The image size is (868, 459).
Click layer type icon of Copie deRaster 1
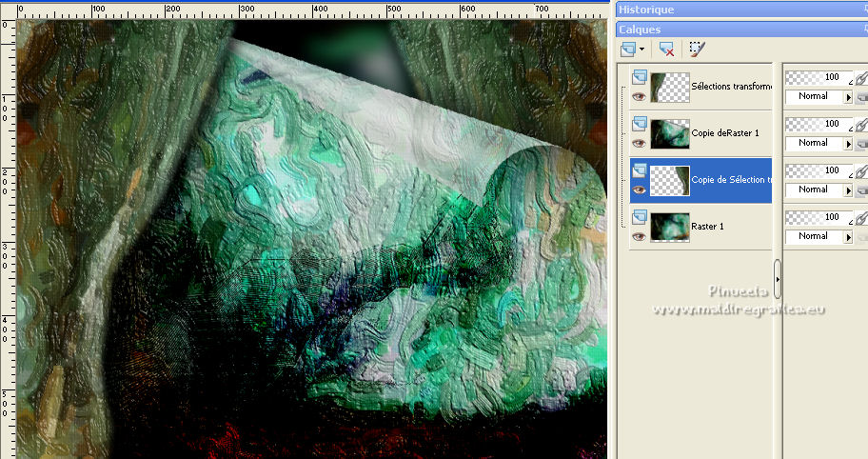click(x=640, y=123)
